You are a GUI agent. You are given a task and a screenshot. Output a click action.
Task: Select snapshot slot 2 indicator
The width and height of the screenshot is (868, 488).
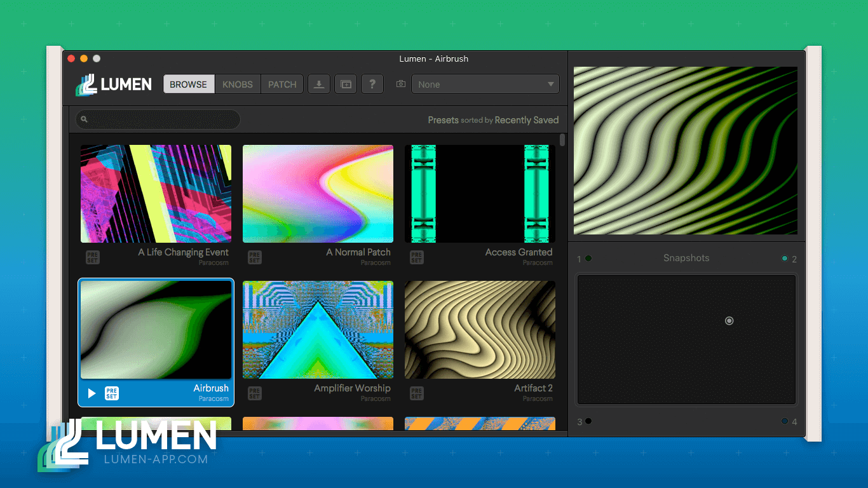(x=785, y=258)
